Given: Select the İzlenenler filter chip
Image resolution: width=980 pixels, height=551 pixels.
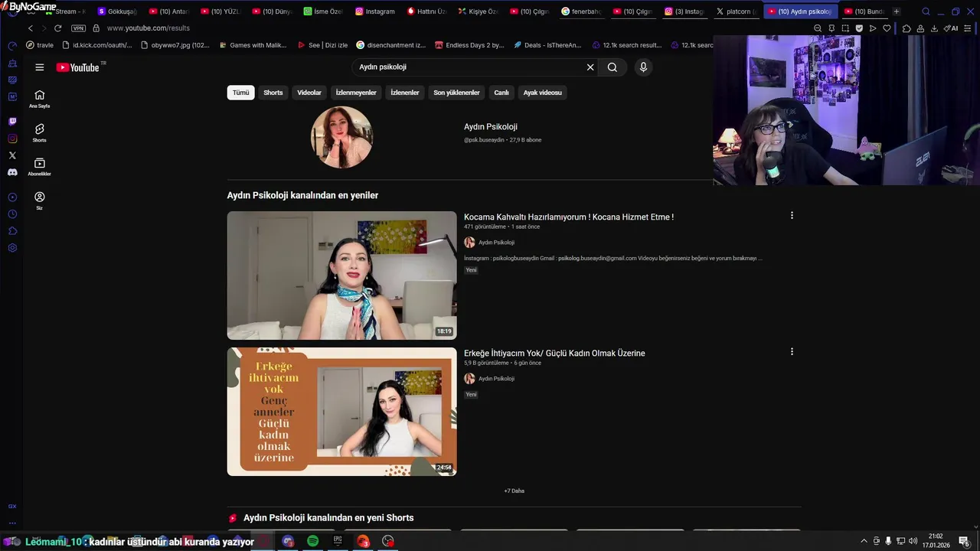Looking at the screenshot, I should (405, 93).
